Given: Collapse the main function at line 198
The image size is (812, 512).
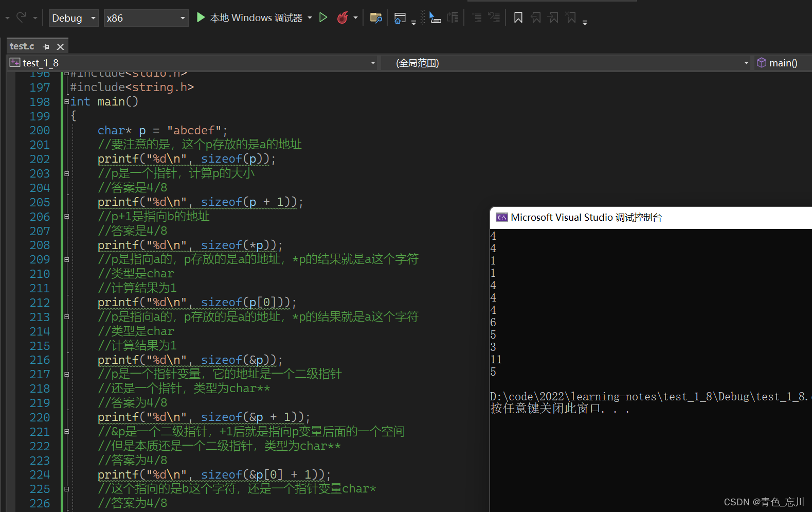Looking at the screenshot, I should click(x=66, y=102).
